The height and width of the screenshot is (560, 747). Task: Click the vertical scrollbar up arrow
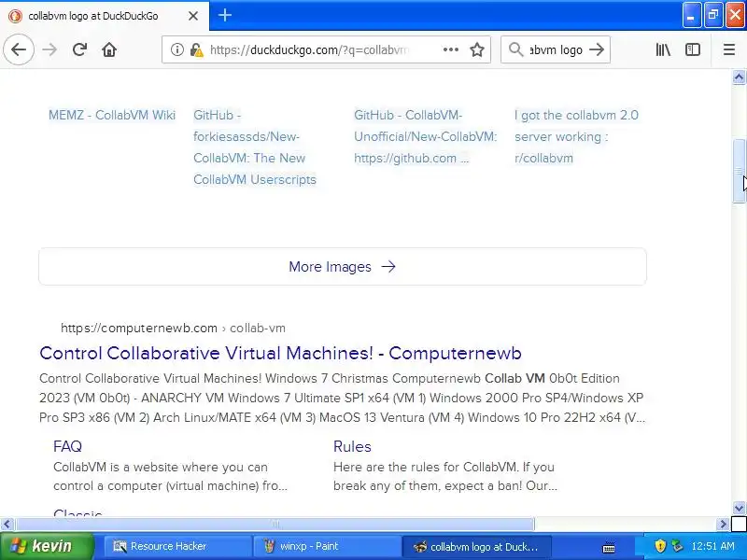point(739,77)
